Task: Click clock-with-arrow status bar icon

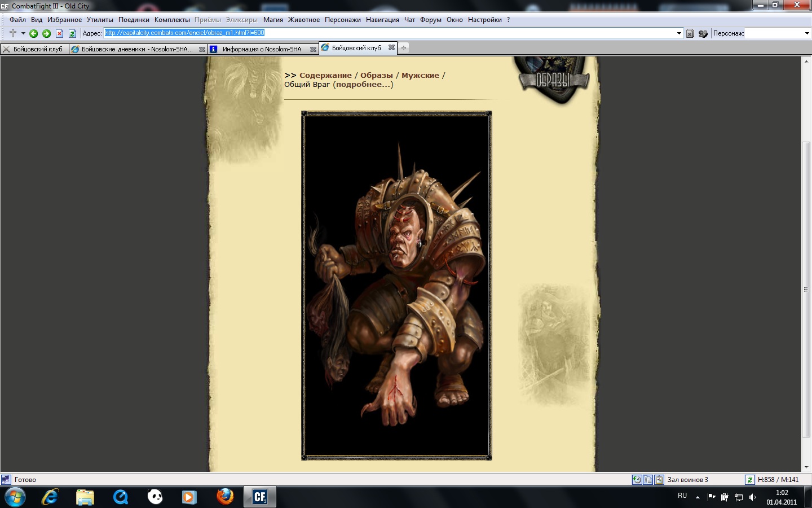Action: point(637,480)
